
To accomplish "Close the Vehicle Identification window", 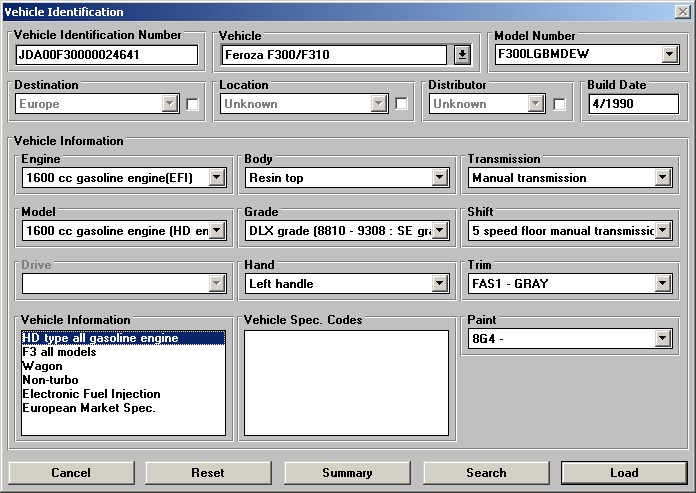I will pyautogui.click(x=682, y=12).
